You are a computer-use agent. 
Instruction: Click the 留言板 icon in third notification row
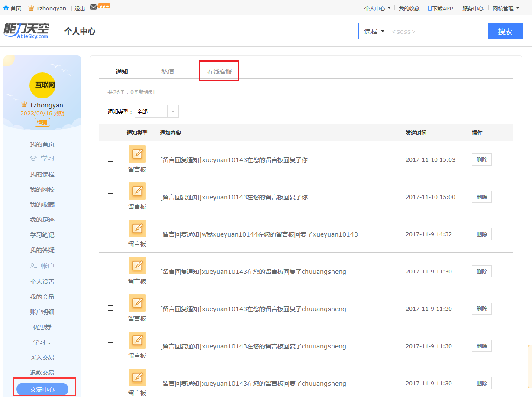137,228
